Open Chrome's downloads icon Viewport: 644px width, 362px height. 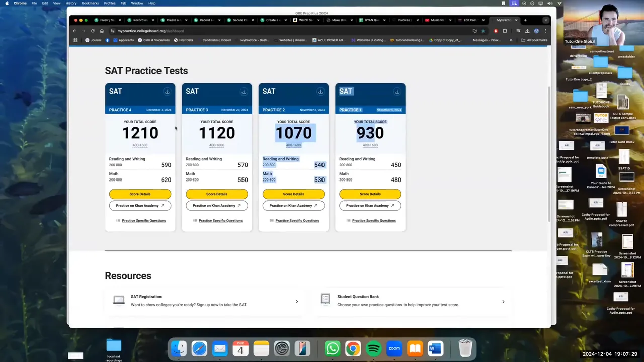point(527,31)
